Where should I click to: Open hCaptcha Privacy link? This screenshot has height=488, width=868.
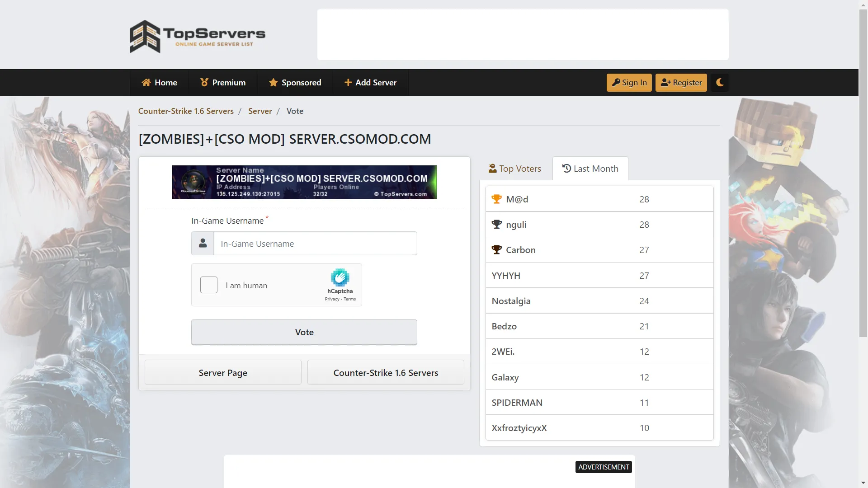pyautogui.click(x=332, y=299)
